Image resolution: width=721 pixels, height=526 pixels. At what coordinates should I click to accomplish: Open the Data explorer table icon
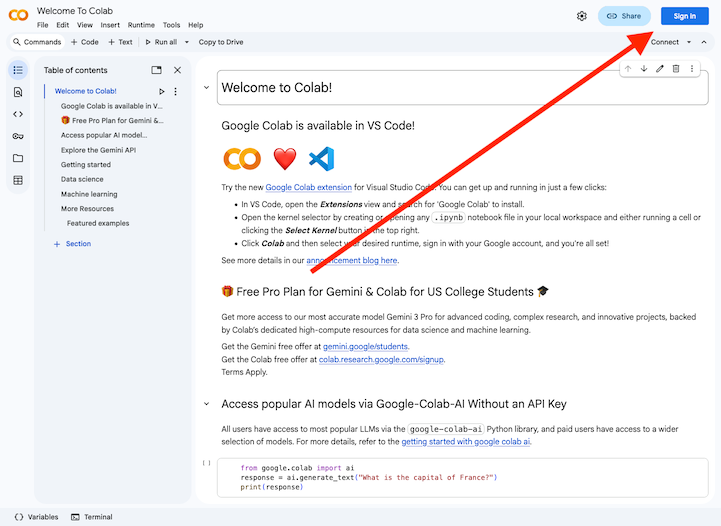coord(18,180)
